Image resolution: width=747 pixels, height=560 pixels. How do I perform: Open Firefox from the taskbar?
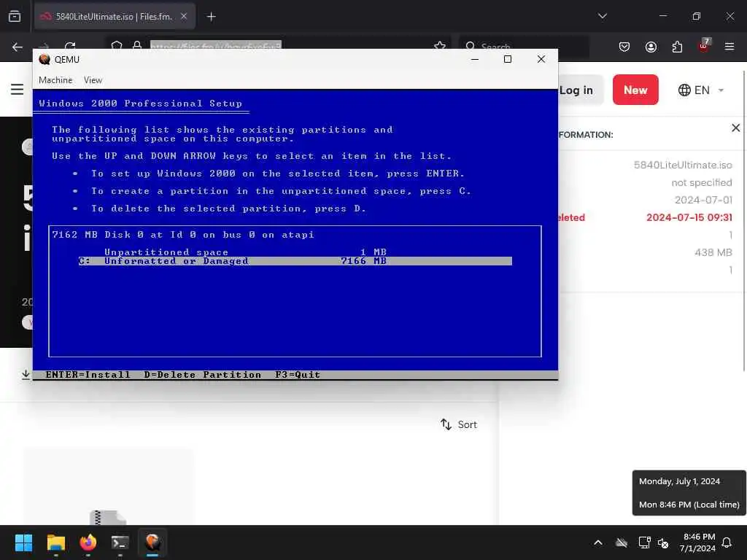click(x=88, y=542)
